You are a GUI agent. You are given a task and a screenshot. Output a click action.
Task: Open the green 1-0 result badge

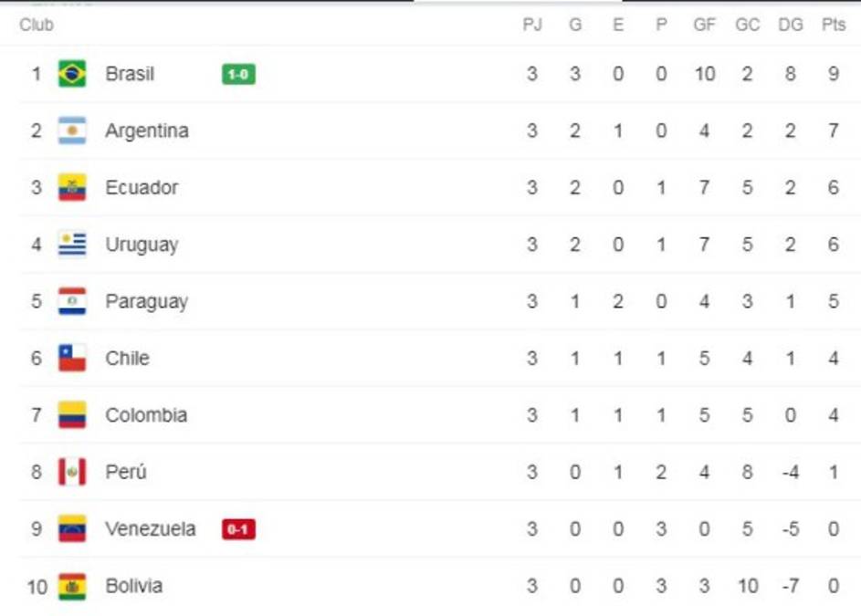238,74
